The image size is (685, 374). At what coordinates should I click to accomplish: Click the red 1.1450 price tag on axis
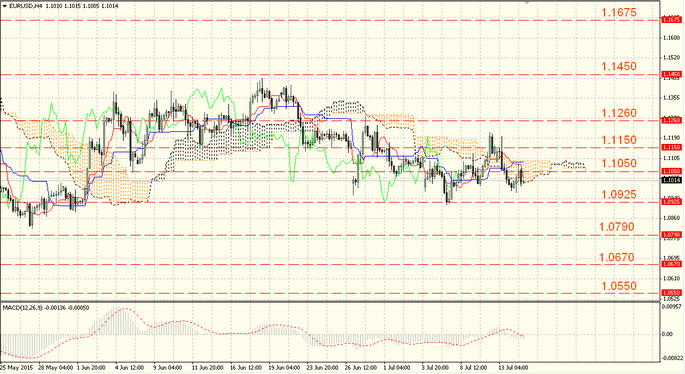pos(672,75)
